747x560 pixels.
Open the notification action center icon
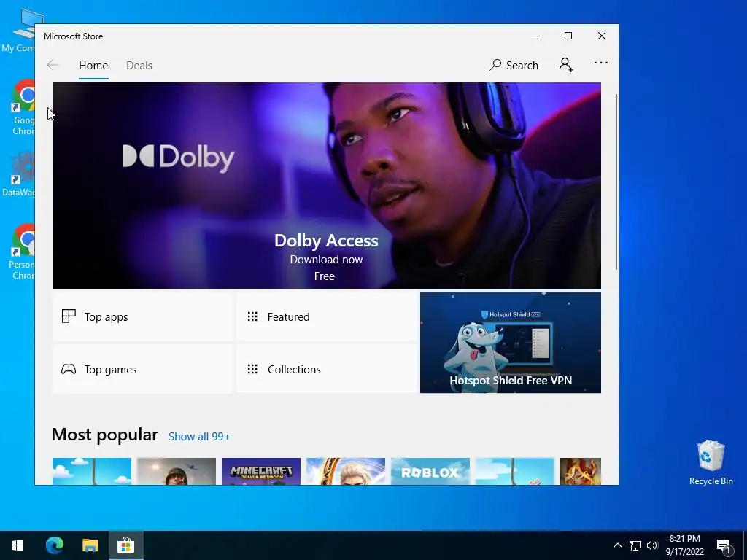[724, 546]
